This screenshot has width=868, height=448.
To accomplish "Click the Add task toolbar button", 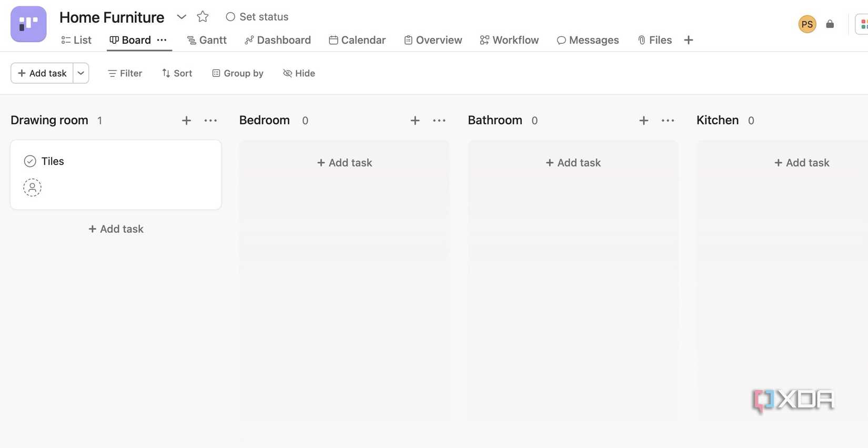I will (42, 73).
